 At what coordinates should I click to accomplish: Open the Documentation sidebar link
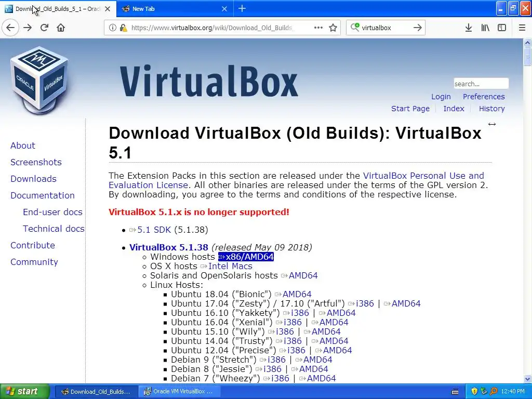point(43,195)
